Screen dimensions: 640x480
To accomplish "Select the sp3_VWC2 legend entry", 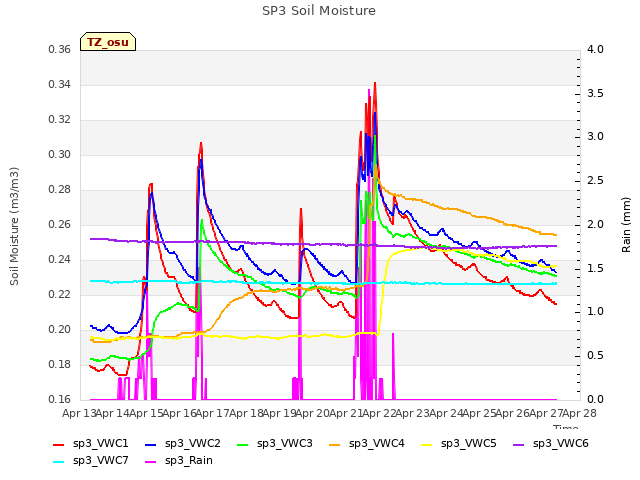I will click(x=182, y=444).
